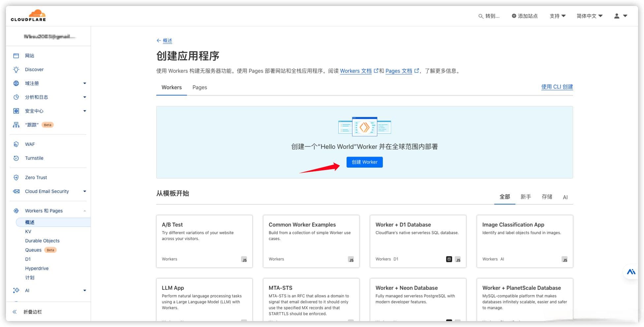Screen dimensions: 644x327
Task: Click the 跟踪 network icon
Action: tap(16, 125)
